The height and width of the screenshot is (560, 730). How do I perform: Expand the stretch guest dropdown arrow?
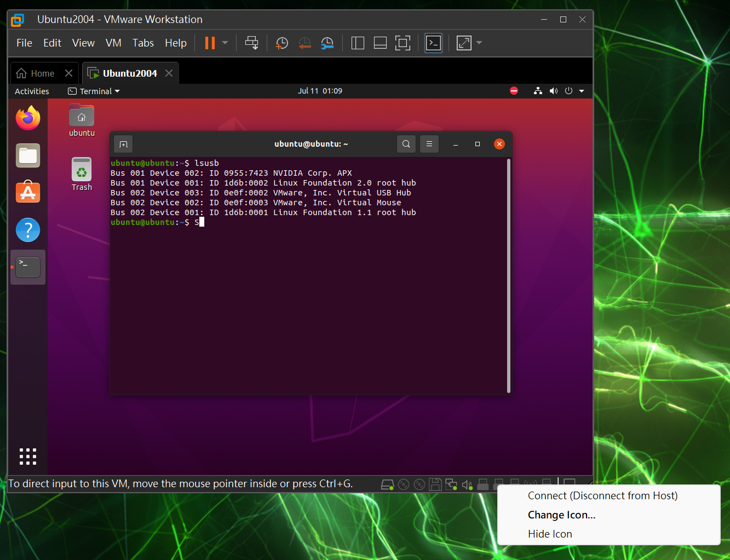pos(479,43)
